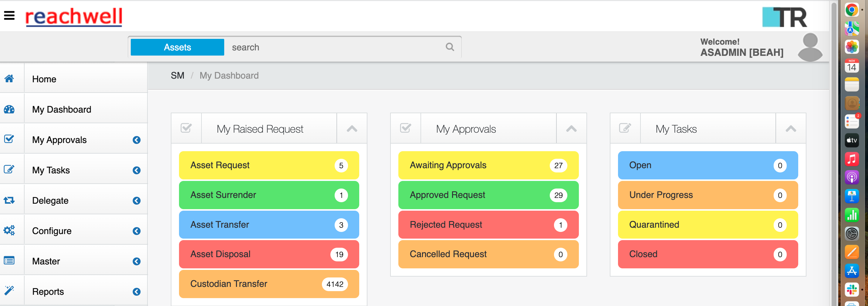Viewport: 868px width, 306px height.
Task: Click the Master list icon
Action: (9, 260)
